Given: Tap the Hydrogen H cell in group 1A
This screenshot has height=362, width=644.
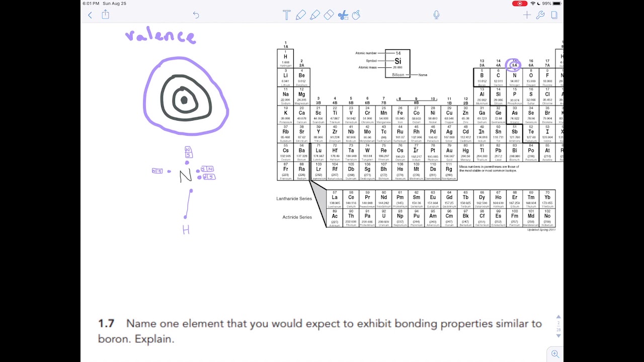Looking at the screenshot, I should (x=285, y=59).
